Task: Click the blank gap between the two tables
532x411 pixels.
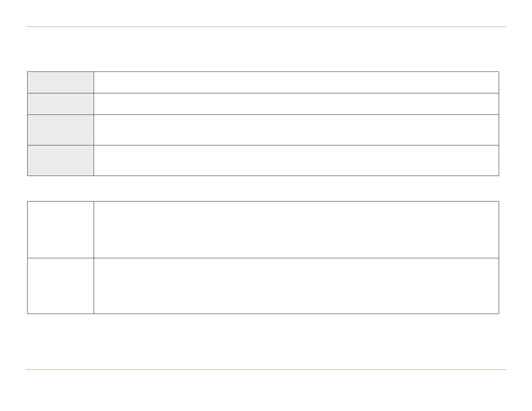Action: (266, 188)
